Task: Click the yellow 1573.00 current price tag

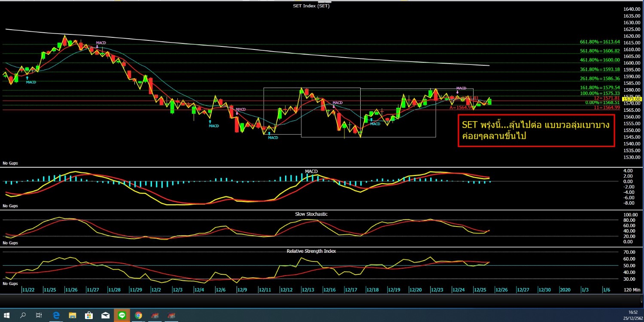Action: 634,99
